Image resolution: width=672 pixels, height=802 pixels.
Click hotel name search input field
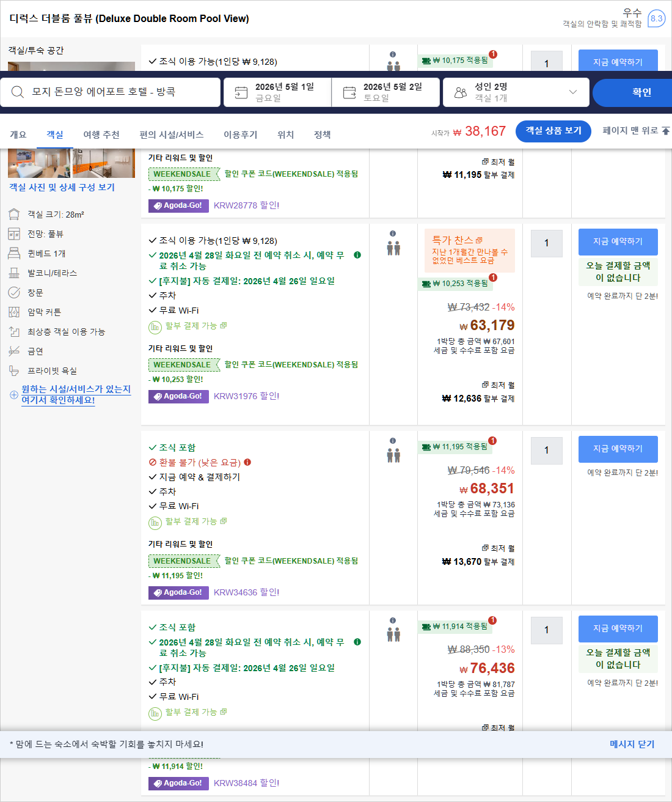pyautogui.click(x=110, y=92)
